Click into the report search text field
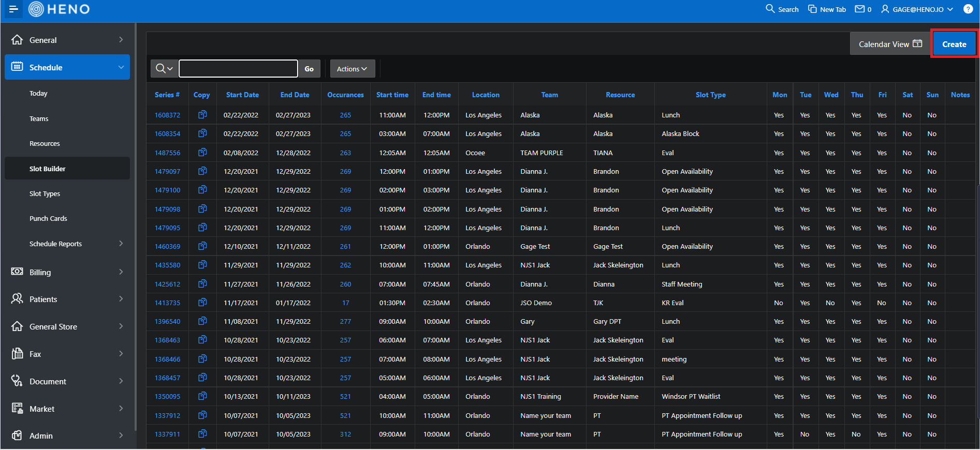This screenshot has width=980, height=450. coord(238,69)
